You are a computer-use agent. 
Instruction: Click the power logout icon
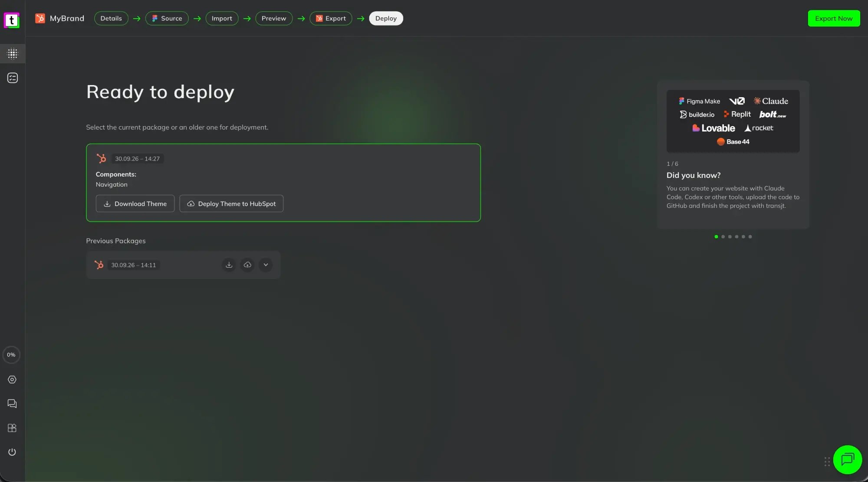coord(12,452)
